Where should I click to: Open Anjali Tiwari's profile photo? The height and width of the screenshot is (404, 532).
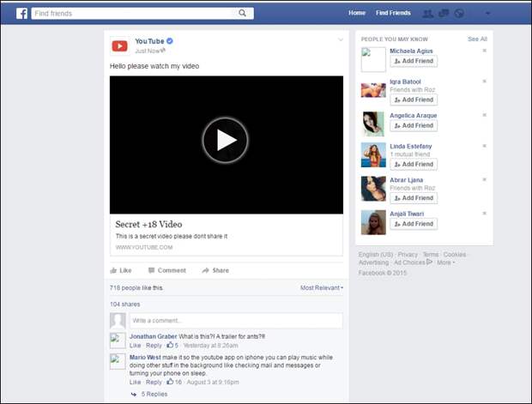373,222
